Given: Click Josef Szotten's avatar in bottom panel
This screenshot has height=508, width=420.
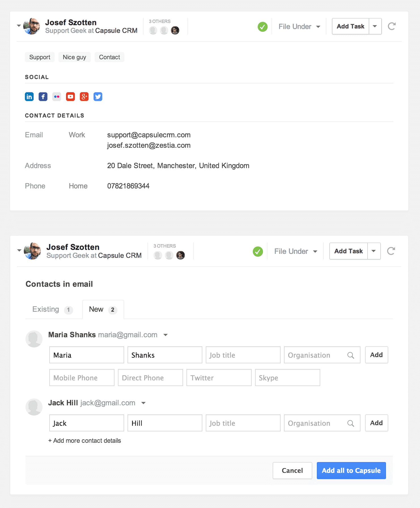Looking at the screenshot, I should point(33,251).
